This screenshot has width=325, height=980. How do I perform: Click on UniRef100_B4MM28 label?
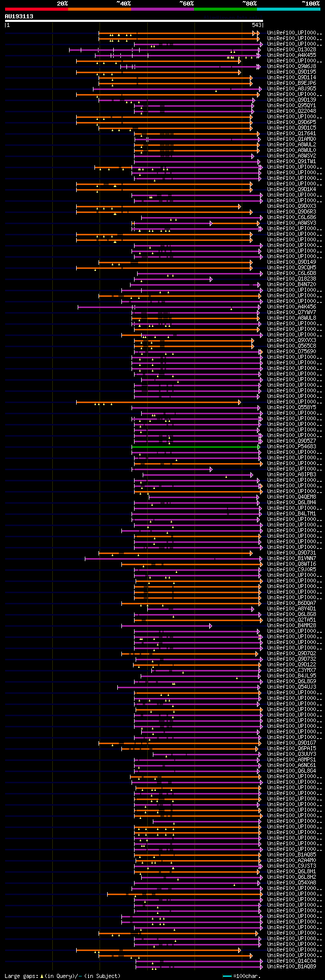click(x=291, y=625)
